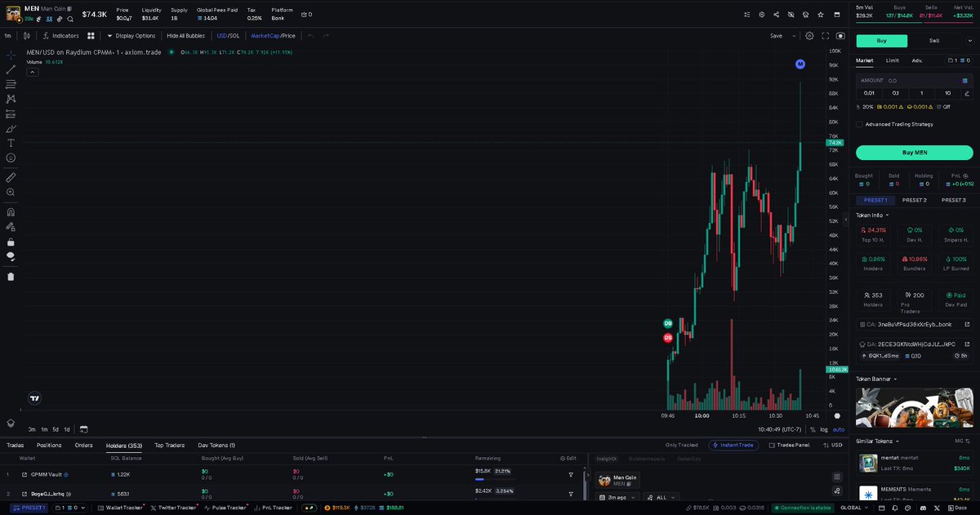Activate the zoom in tool
Screen dimensions: 980x515
[11, 192]
